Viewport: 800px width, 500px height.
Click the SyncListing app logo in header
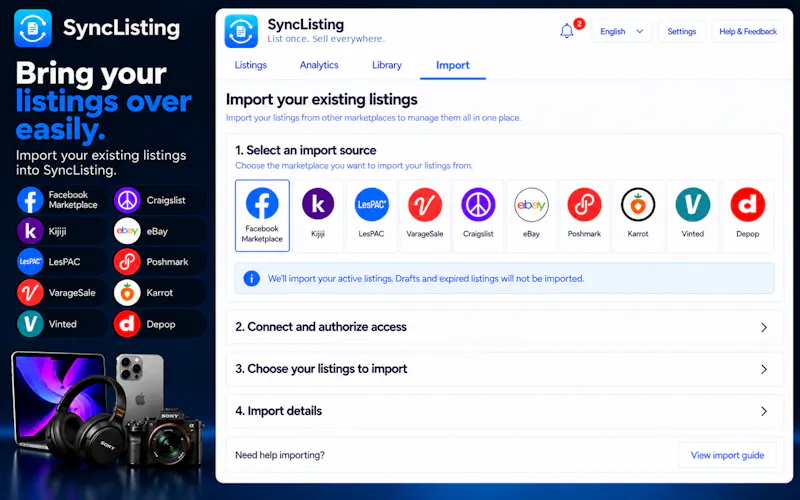coord(241,31)
